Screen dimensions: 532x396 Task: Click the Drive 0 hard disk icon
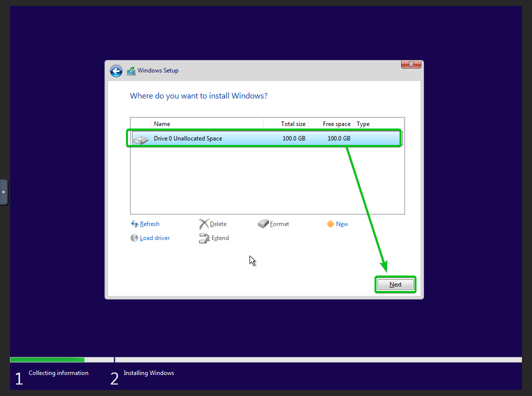coord(141,139)
